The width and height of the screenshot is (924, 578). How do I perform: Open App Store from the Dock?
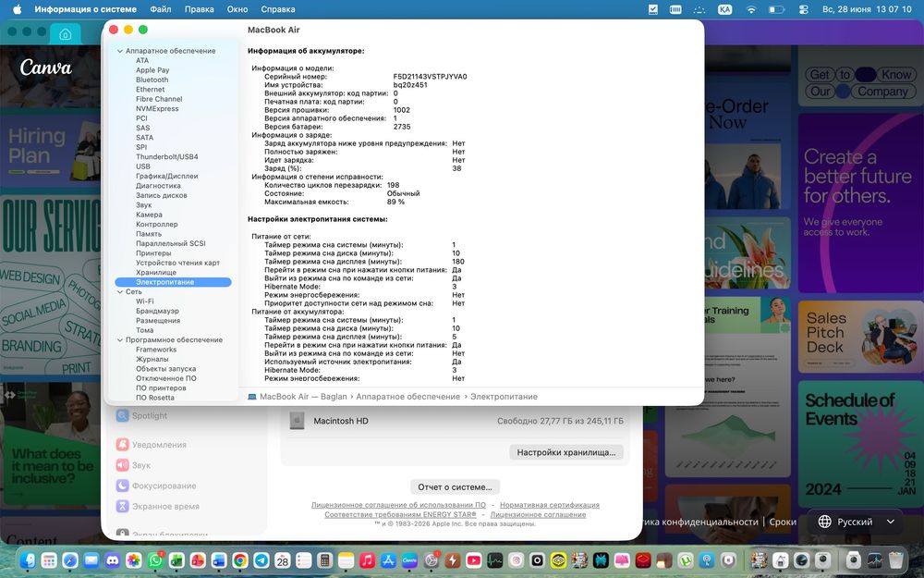(x=388, y=560)
